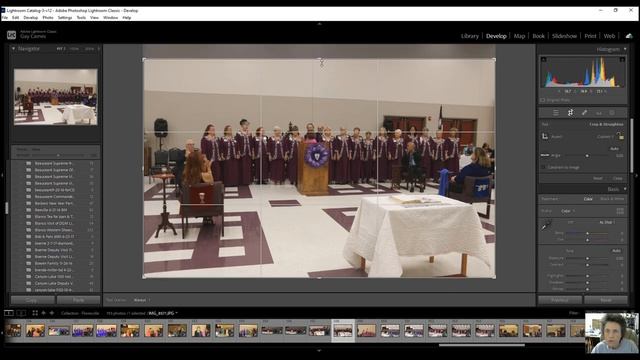Click the top-left crop corner handle
Screen dimensions: 640x360
[x=144, y=60]
